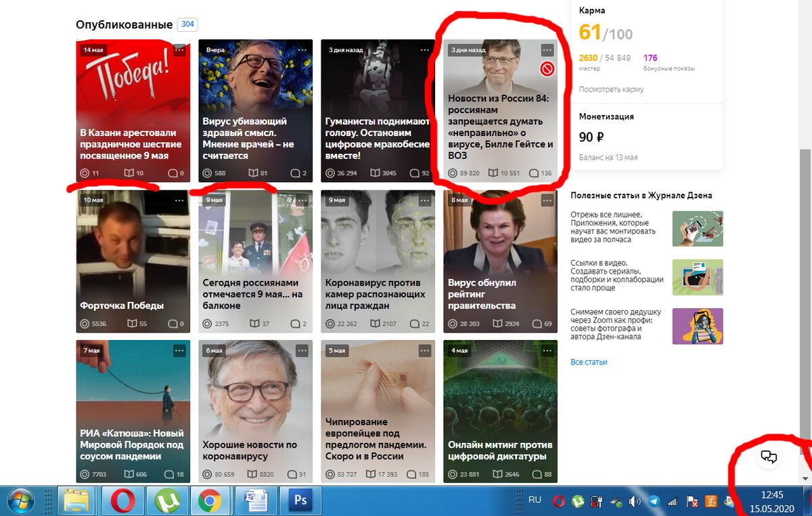
Task: Open the volume speaker tray icon
Action: 635,502
